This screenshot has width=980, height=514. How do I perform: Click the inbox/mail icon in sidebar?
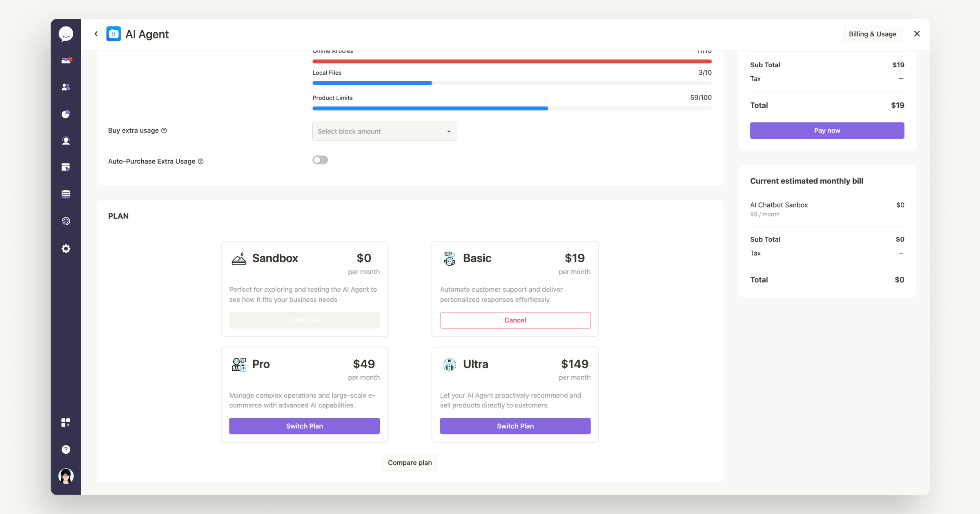[65, 61]
